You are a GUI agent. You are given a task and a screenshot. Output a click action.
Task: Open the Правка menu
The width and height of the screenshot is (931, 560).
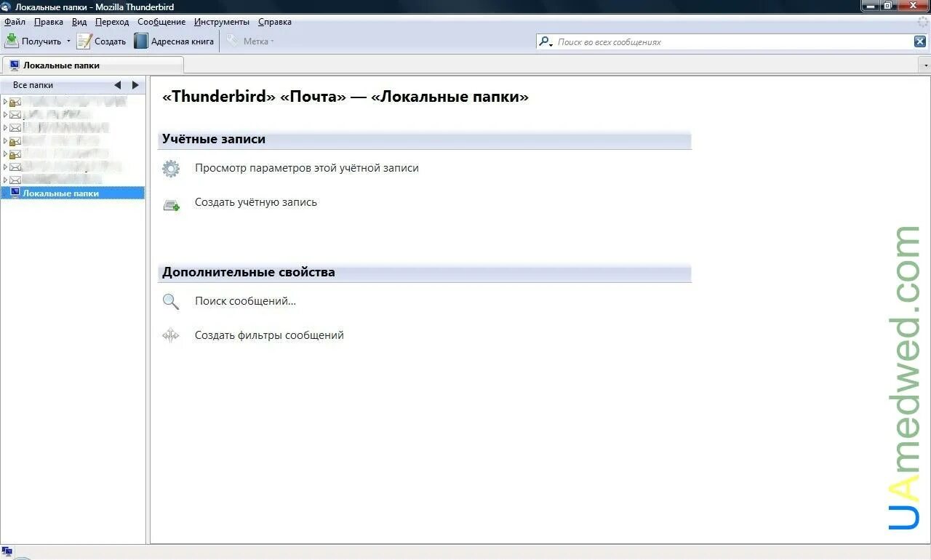(49, 22)
